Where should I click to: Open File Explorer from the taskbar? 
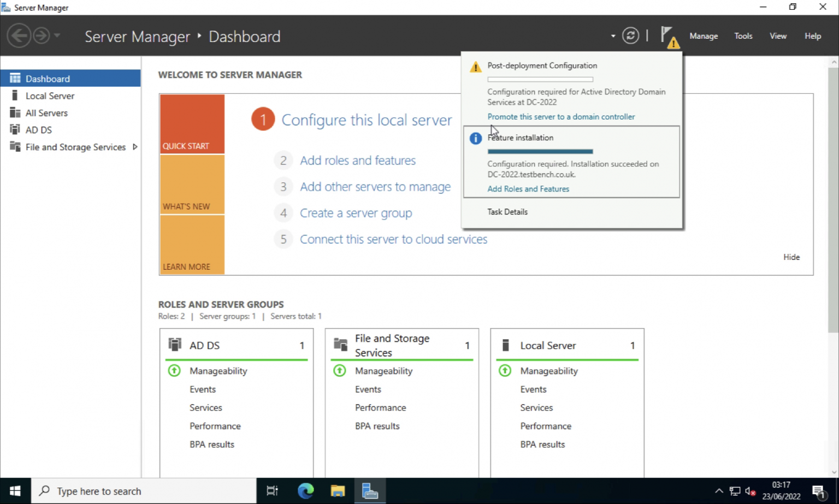point(338,490)
